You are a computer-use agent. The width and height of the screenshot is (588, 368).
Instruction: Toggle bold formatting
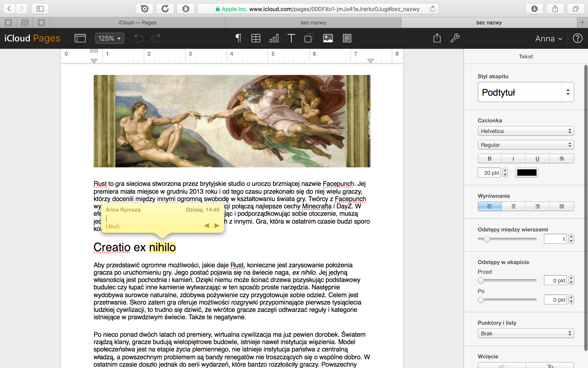tap(489, 158)
